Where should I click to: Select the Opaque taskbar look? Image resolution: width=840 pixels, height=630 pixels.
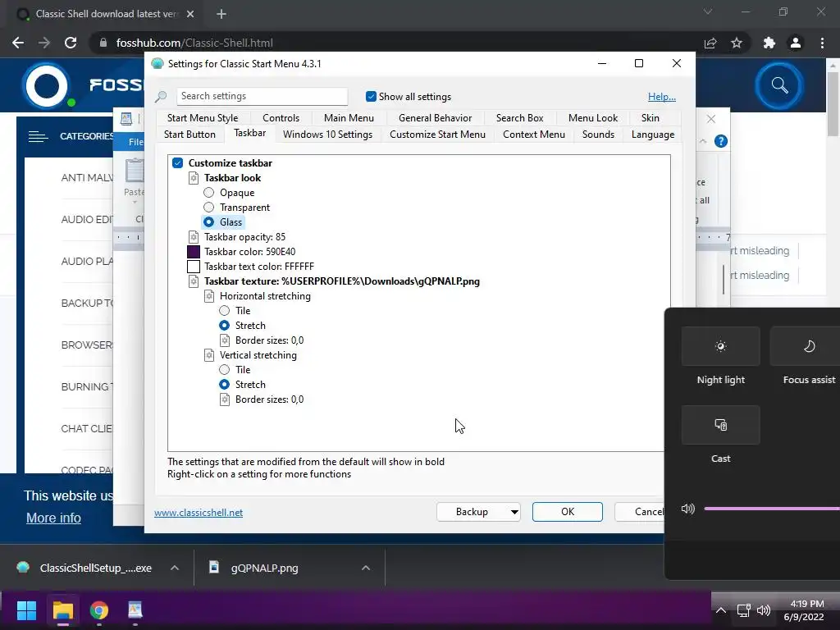[208, 192]
